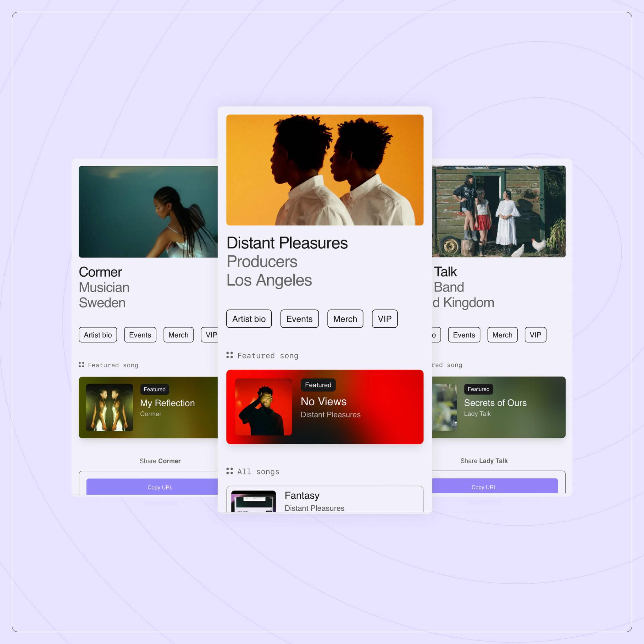Copy URL for Lady Talk profile
The height and width of the screenshot is (644, 644).
click(484, 487)
